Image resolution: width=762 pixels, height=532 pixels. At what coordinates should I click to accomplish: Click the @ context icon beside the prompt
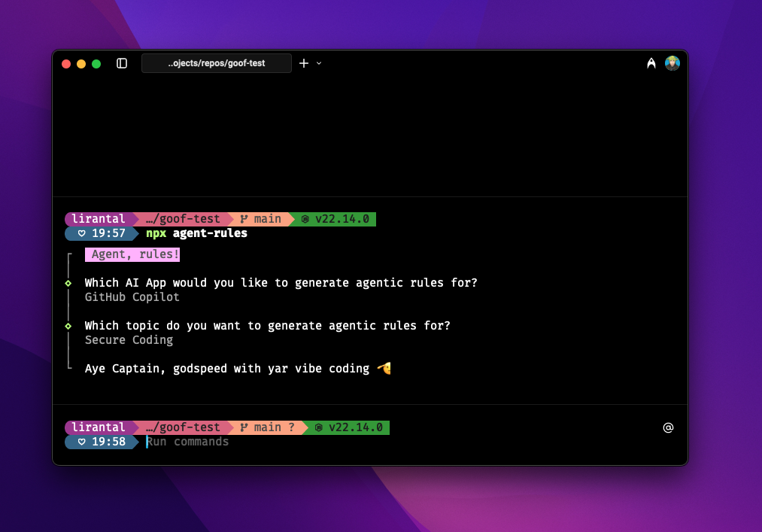coord(668,427)
